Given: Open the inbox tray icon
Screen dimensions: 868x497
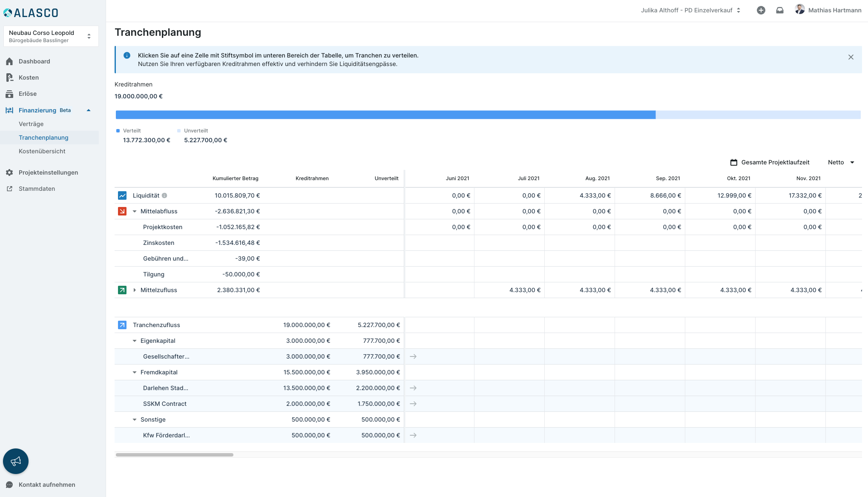Looking at the screenshot, I should coord(779,10).
